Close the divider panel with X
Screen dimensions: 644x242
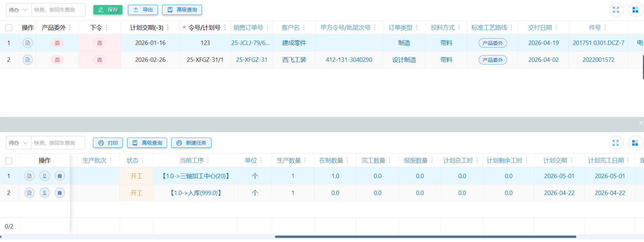point(641,123)
